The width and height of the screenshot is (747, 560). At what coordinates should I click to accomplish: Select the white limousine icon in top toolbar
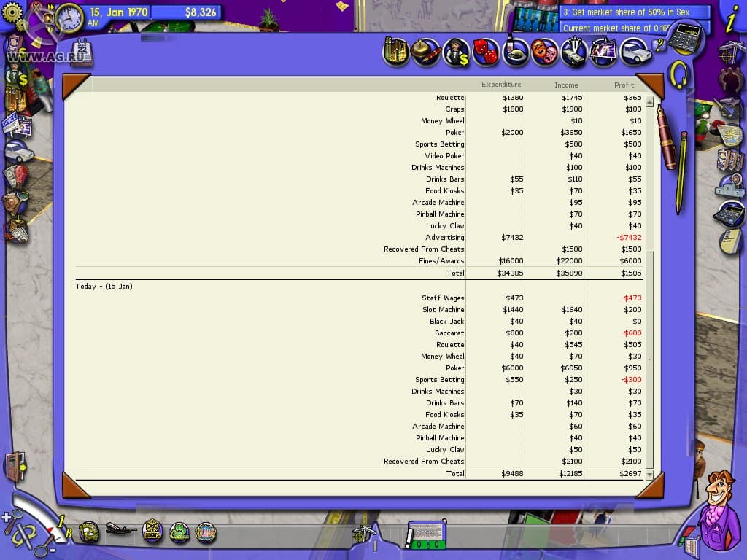pyautogui.click(x=634, y=52)
